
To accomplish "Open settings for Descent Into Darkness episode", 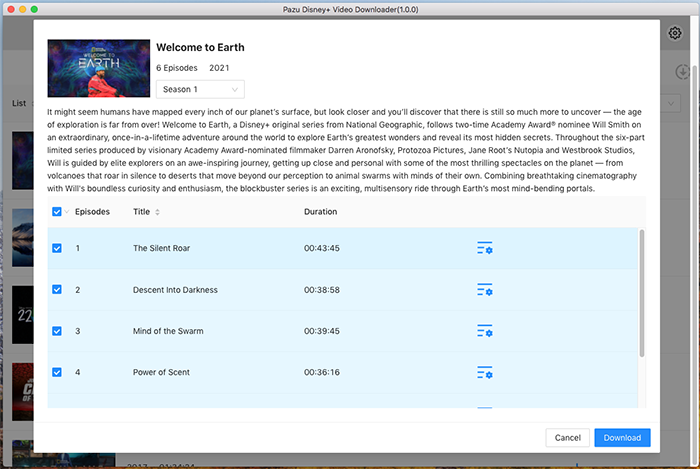I will coord(485,290).
